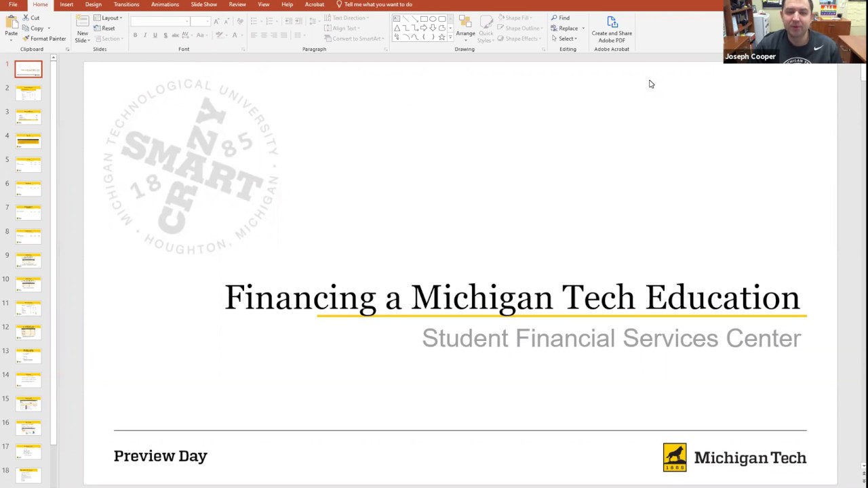Click Shape Effects button
The image size is (868, 488).
518,39
